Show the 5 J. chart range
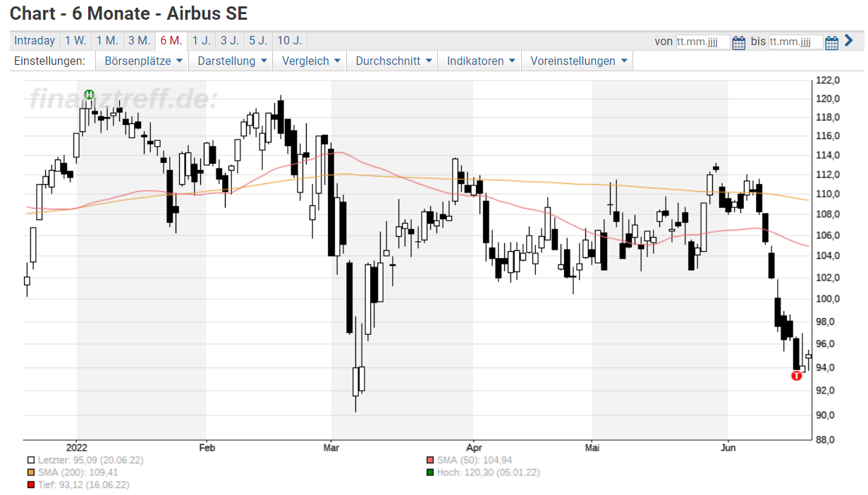 [x=257, y=41]
